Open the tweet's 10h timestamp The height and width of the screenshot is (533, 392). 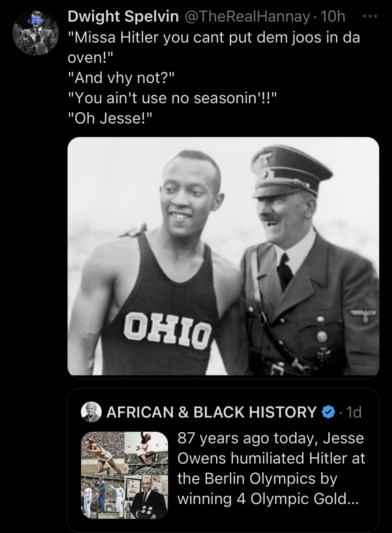333,16
